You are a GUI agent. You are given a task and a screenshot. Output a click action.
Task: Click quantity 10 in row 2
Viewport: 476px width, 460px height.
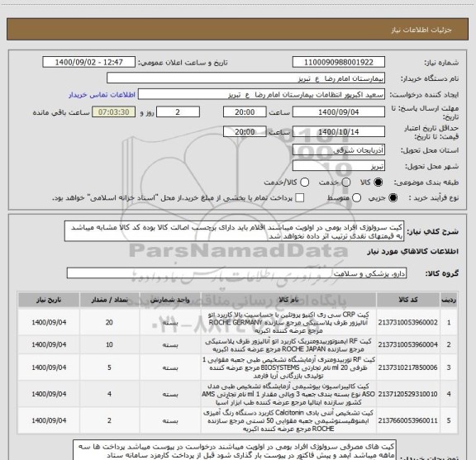[x=109, y=344]
